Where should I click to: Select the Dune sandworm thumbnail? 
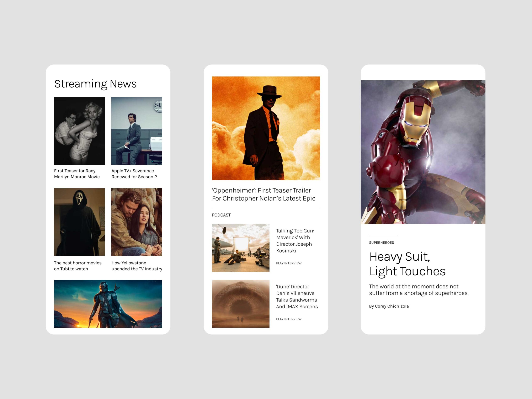tap(240, 304)
